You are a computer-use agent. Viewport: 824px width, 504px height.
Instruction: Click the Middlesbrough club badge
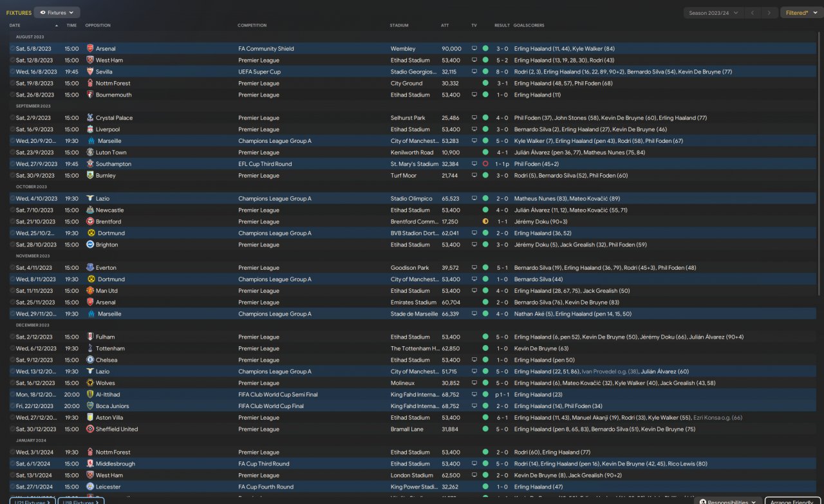click(90, 464)
